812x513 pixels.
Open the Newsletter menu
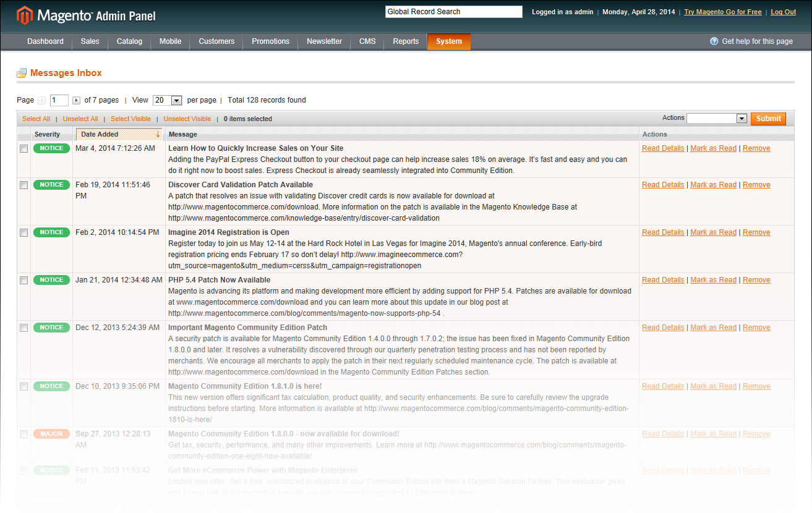pyautogui.click(x=324, y=41)
